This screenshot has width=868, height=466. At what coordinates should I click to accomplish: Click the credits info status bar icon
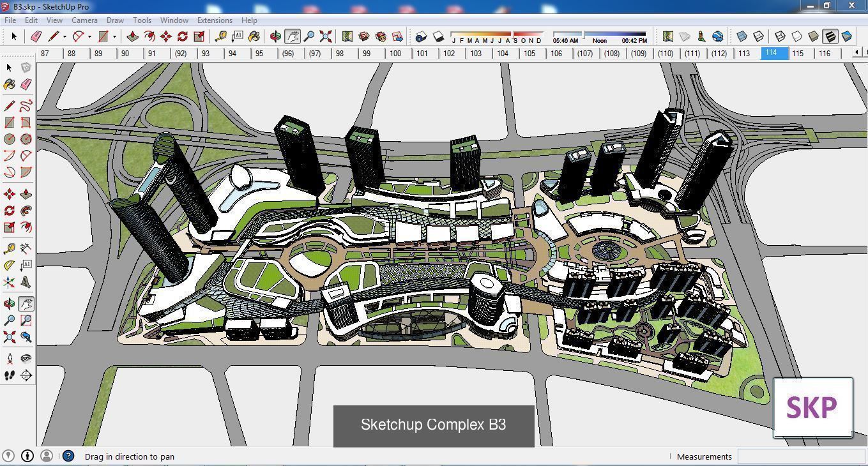pyautogui.click(x=27, y=456)
